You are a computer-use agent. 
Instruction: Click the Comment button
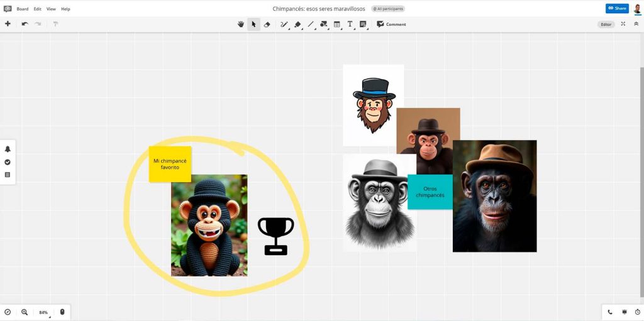pyautogui.click(x=391, y=24)
